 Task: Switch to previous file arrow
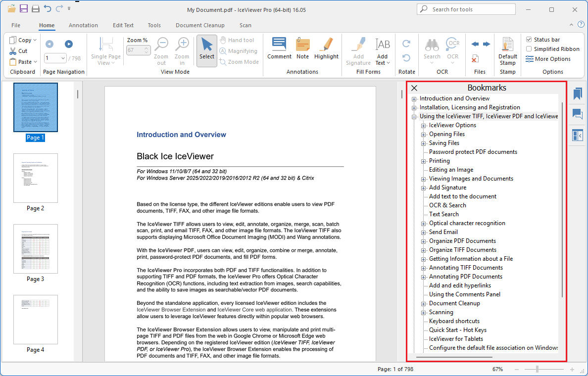475,44
